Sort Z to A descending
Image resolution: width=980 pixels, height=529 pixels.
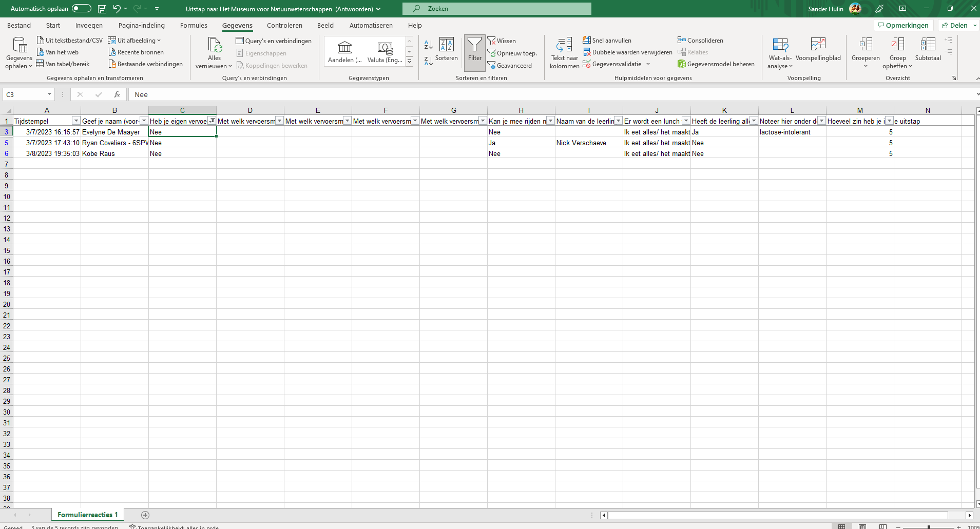click(x=428, y=61)
